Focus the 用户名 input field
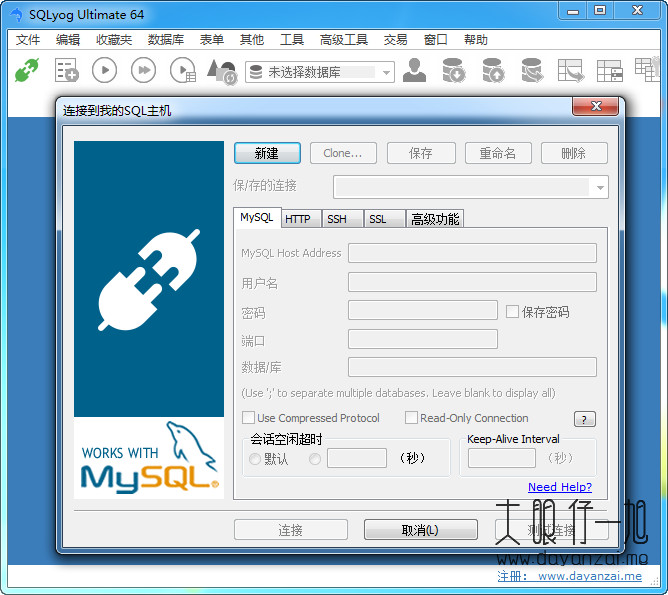668x595 pixels. coord(472,282)
